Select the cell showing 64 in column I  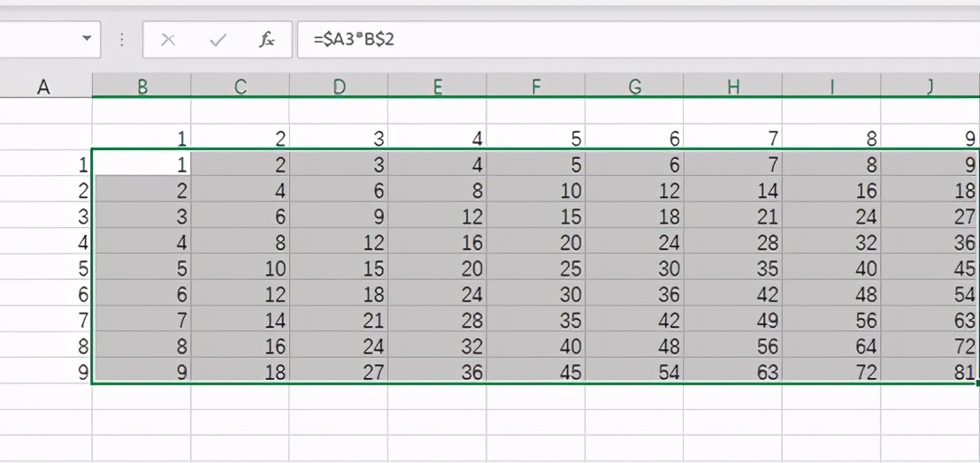click(x=831, y=345)
